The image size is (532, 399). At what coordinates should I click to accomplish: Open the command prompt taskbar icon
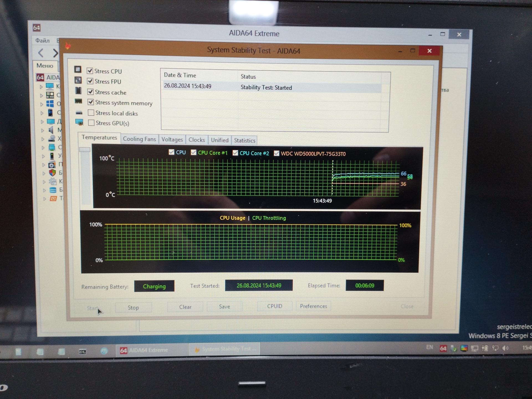point(83,352)
